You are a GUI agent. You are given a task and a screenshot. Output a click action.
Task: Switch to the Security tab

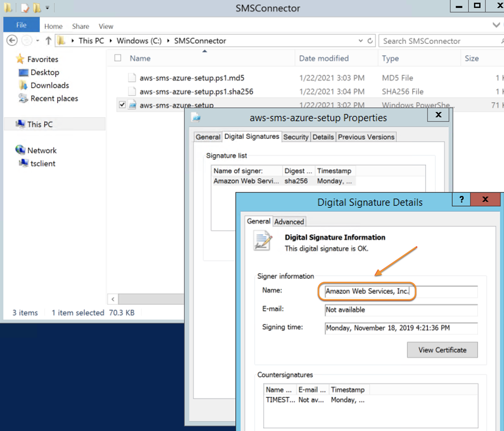tap(296, 137)
